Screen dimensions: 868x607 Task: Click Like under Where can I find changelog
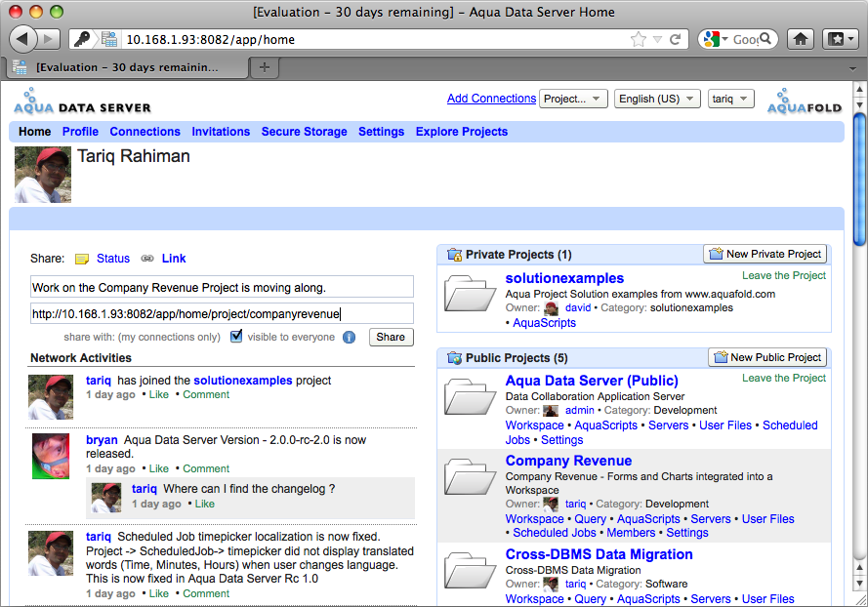(x=204, y=505)
